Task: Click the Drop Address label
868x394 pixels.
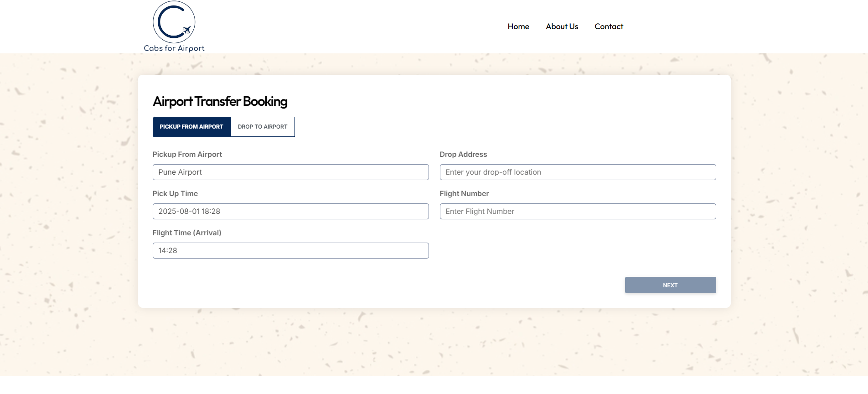Action: click(x=463, y=155)
